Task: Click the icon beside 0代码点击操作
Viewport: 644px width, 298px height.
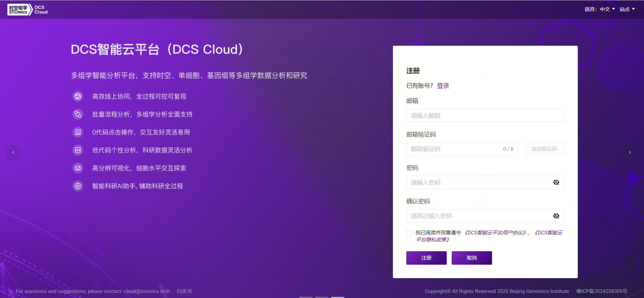Action: 78,132
